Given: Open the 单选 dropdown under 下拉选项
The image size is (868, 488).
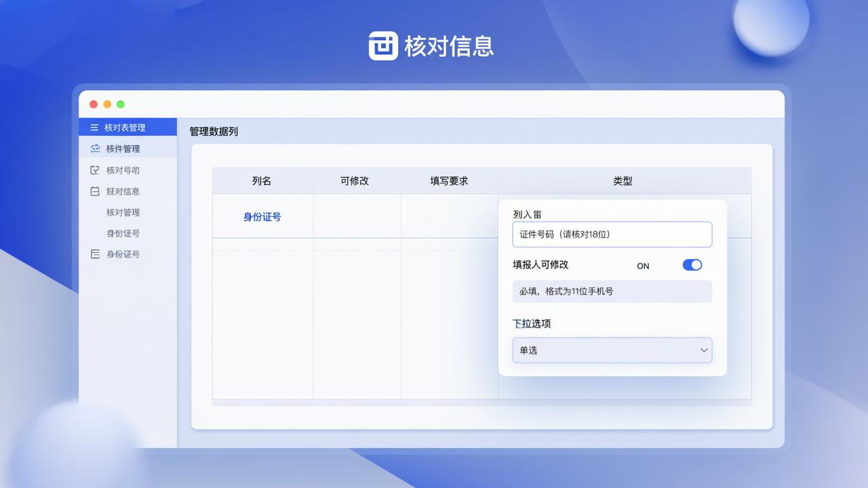Looking at the screenshot, I should pos(612,350).
